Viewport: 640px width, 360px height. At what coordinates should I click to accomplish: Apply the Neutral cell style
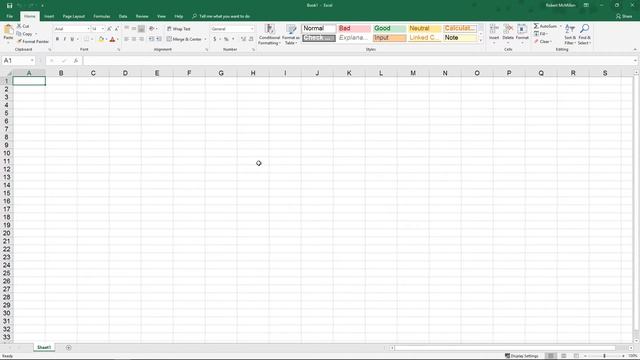(x=424, y=28)
